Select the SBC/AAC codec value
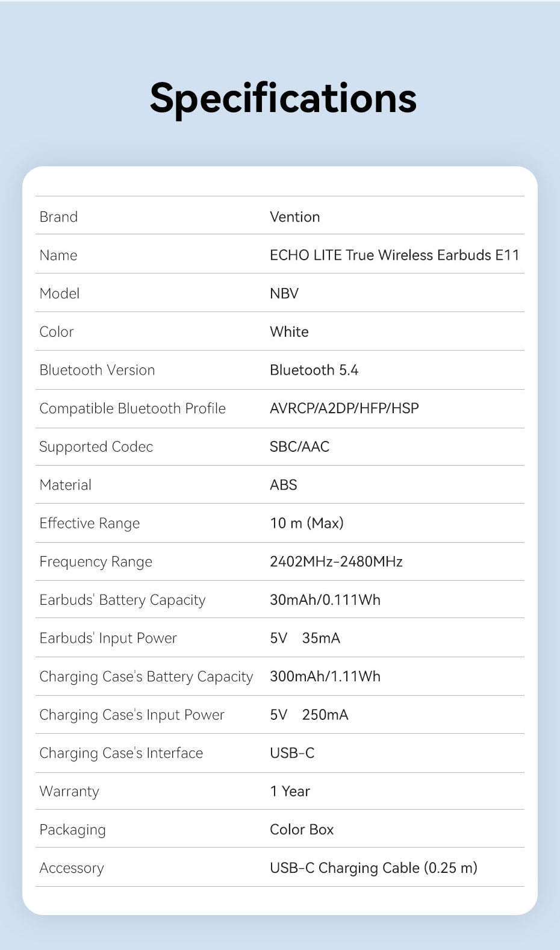Viewport: 560px width, 950px height. point(299,446)
